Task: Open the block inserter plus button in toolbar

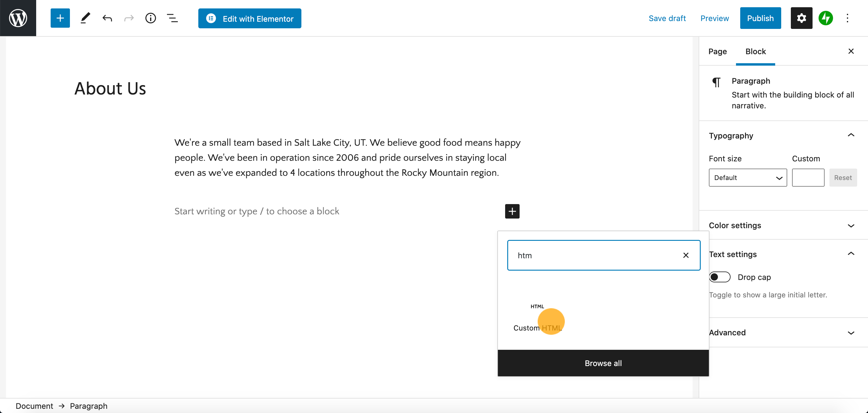Action: click(x=60, y=18)
